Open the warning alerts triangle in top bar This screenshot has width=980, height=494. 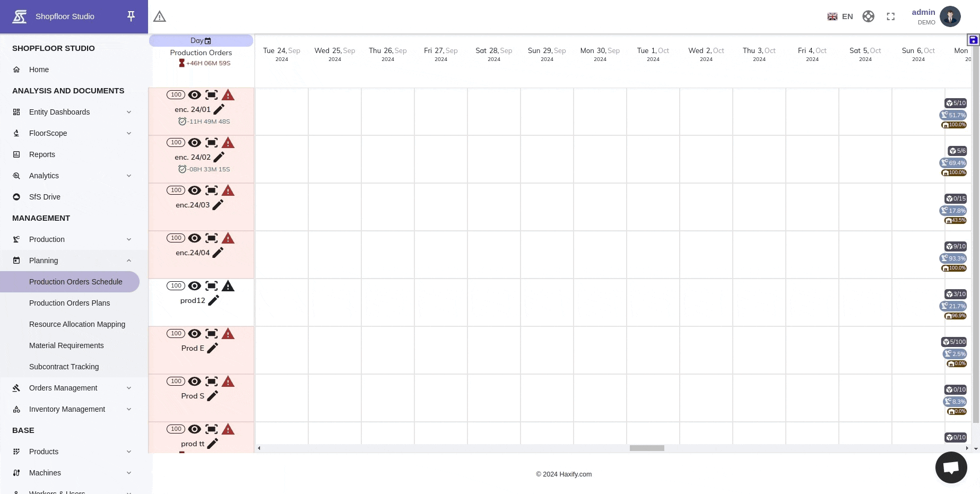coord(160,17)
